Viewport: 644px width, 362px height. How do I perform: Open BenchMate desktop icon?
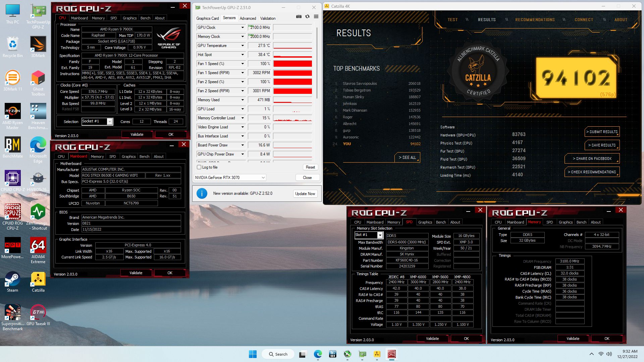coord(12,148)
